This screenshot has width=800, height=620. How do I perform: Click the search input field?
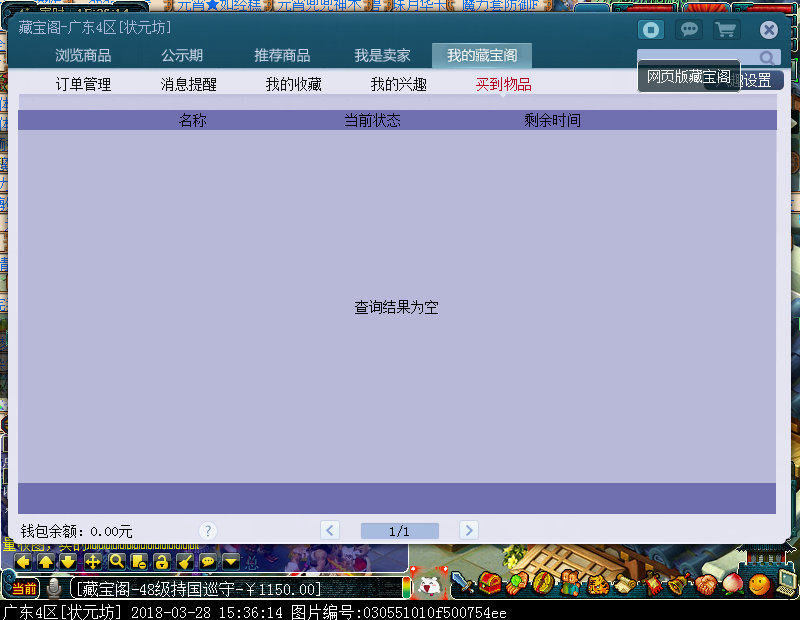tap(709, 58)
